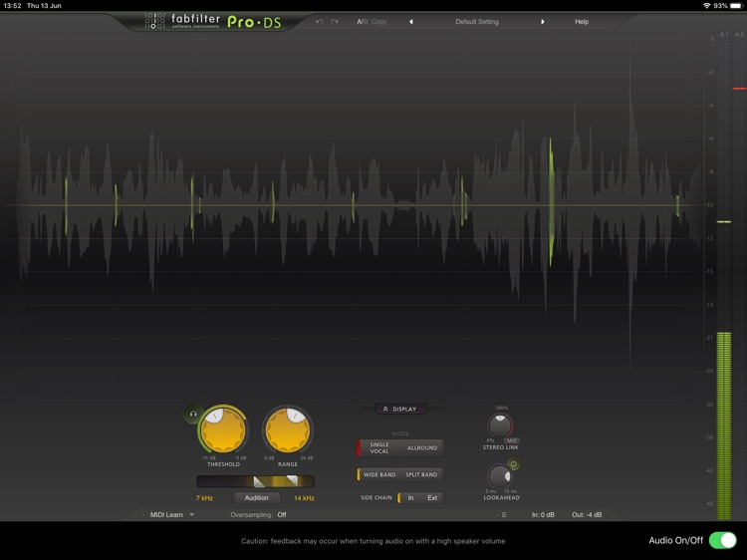Toggle the Lookahead power button
The height and width of the screenshot is (560, 747).
pyautogui.click(x=514, y=463)
